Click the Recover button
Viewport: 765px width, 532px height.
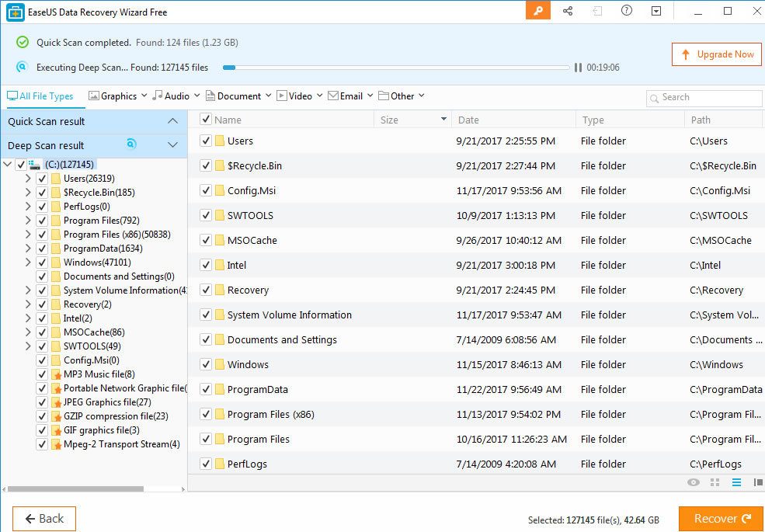point(721,519)
